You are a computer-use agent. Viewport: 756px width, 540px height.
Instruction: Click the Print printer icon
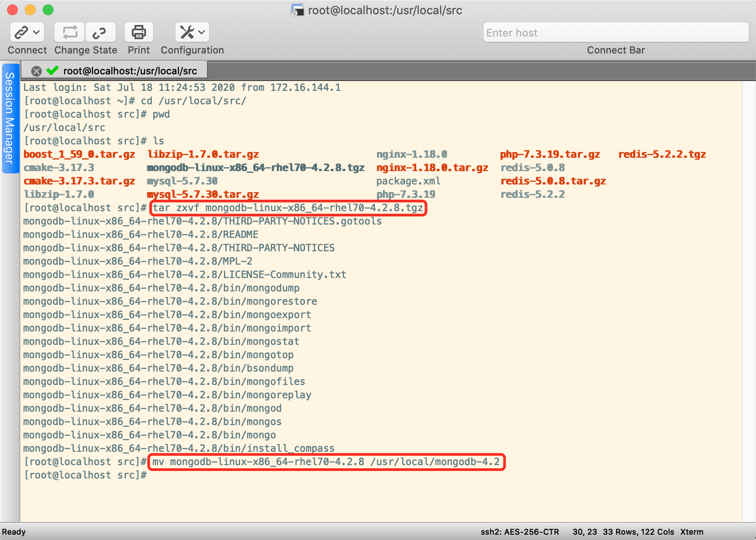click(x=138, y=33)
